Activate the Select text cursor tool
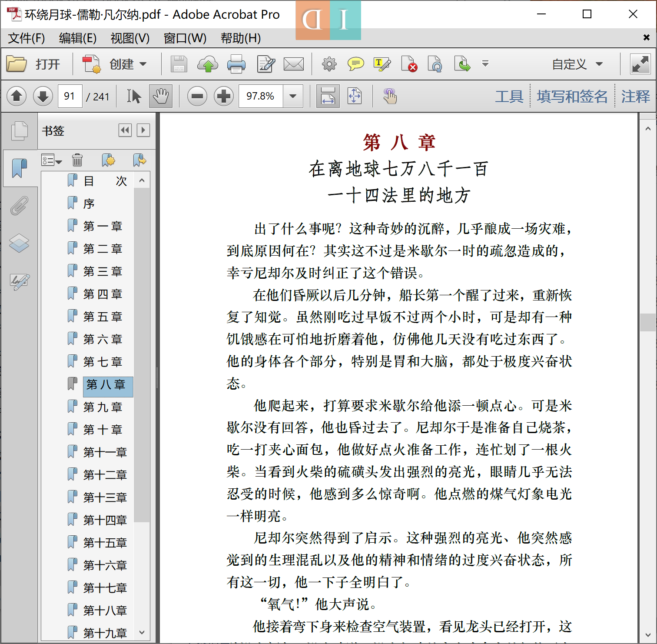The height and width of the screenshot is (644, 657). pos(134,96)
